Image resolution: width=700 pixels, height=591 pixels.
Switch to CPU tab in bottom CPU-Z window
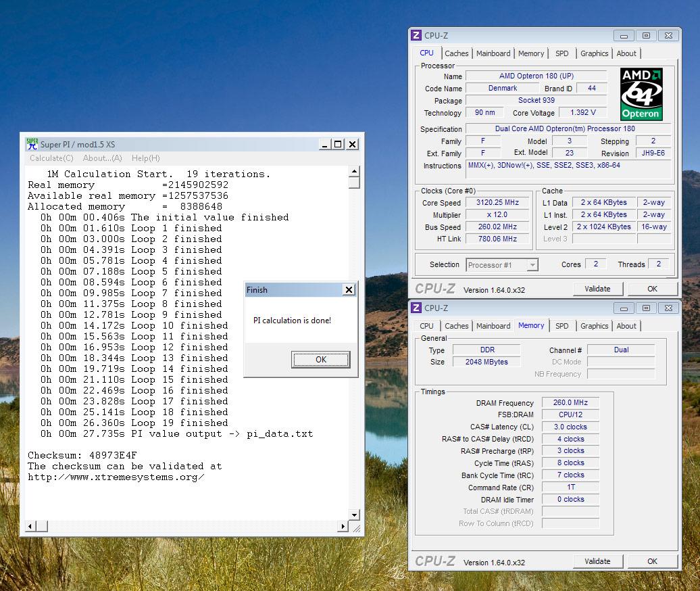[426, 326]
